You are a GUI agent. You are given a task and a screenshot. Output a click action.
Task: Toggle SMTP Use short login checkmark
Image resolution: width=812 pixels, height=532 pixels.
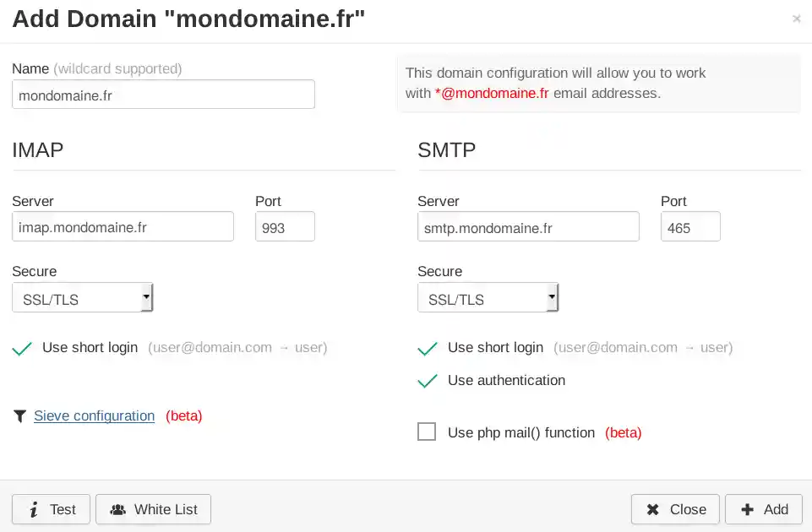click(x=428, y=348)
